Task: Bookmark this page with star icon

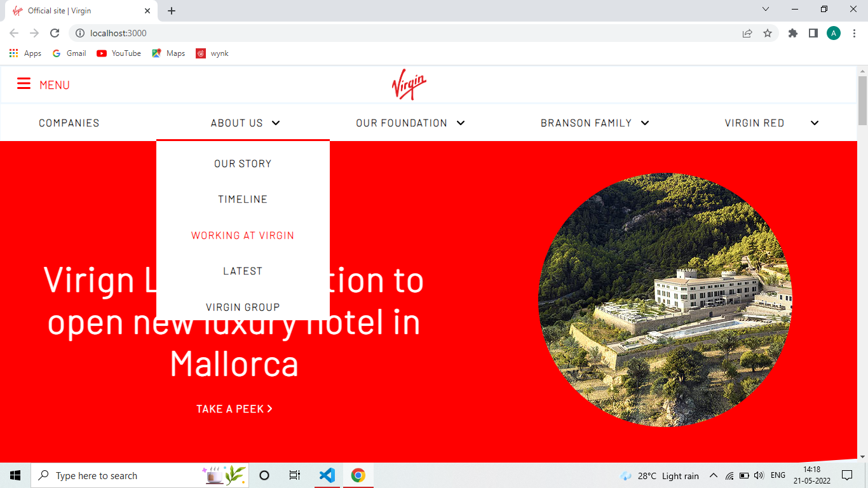Action: pyautogui.click(x=768, y=33)
